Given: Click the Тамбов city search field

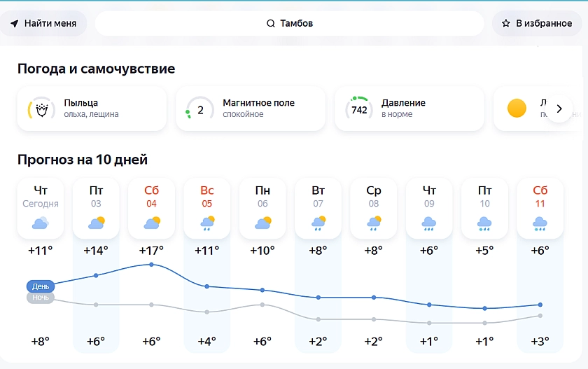Looking at the screenshot, I should [x=290, y=24].
